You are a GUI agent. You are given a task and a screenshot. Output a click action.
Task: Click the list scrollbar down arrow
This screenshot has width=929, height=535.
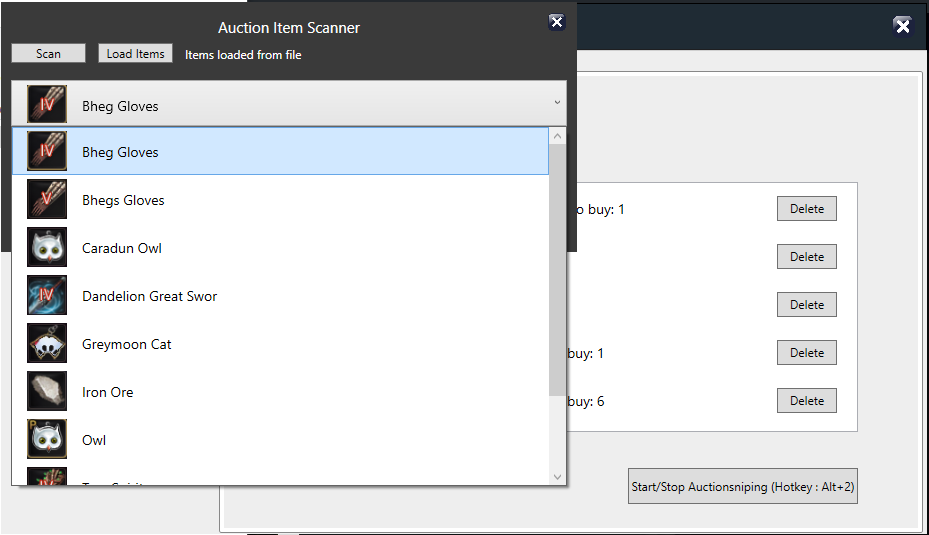coord(557,476)
